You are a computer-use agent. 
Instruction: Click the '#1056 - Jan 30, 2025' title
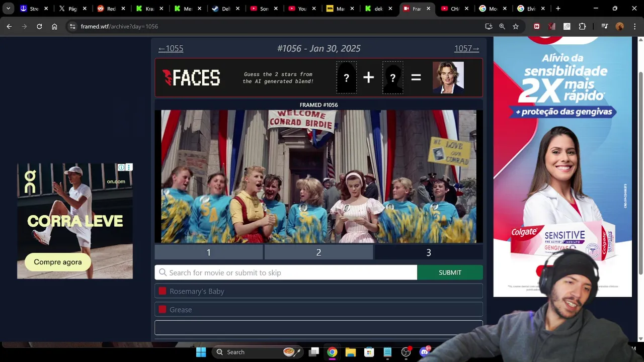[318, 48]
